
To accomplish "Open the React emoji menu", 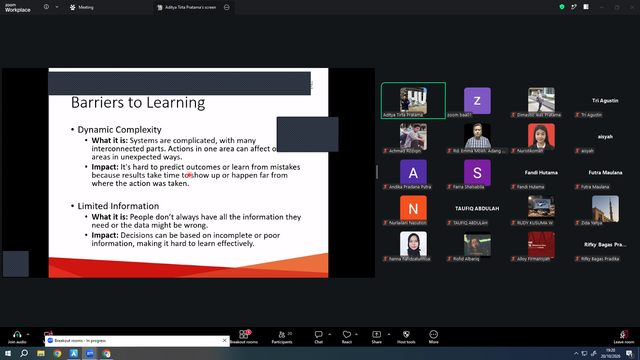I will coord(347,337).
